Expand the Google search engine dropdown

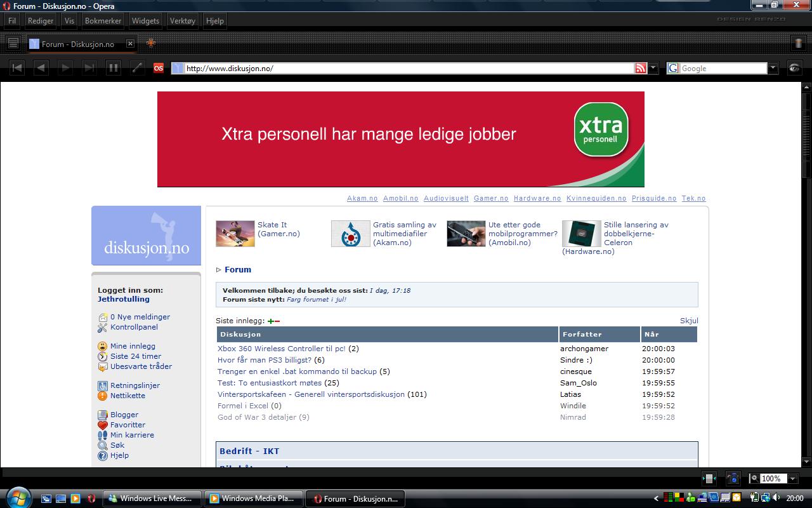click(773, 68)
